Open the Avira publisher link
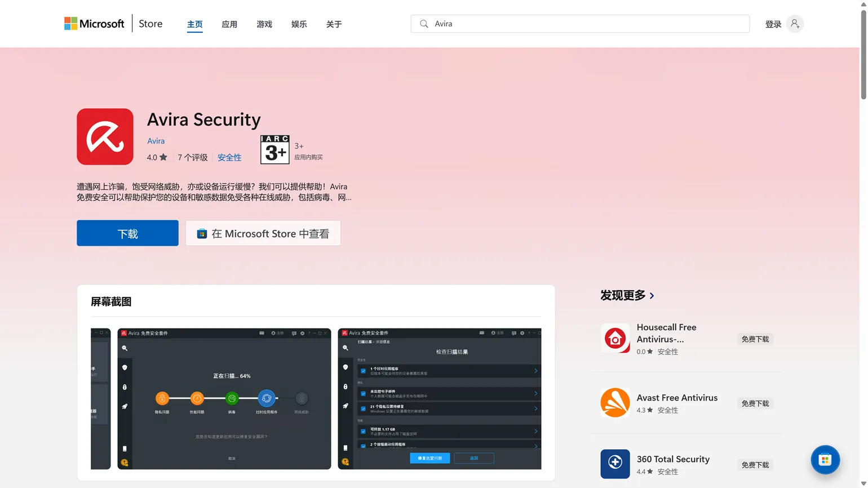The image size is (868, 488). (x=156, y=141)
